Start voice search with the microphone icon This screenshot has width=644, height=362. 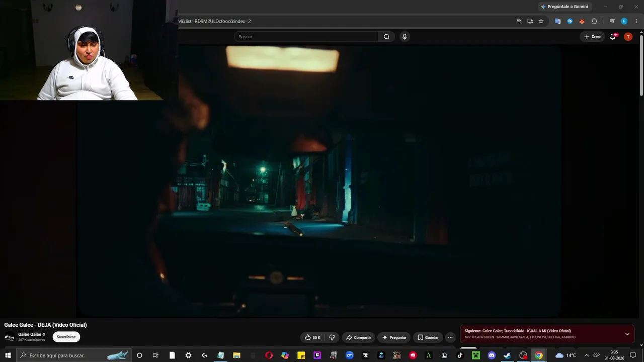tap(404, 37)
